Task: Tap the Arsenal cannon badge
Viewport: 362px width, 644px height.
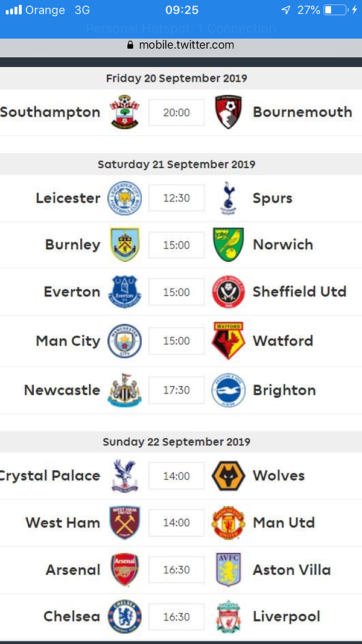Action: pos(124,569)
